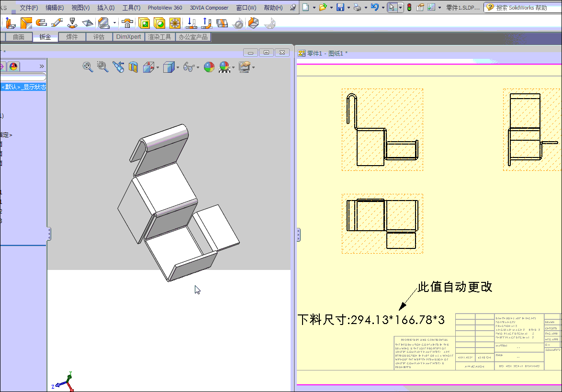
Task: Select the Forming Tool icon
Action: [x=127, y=23]
